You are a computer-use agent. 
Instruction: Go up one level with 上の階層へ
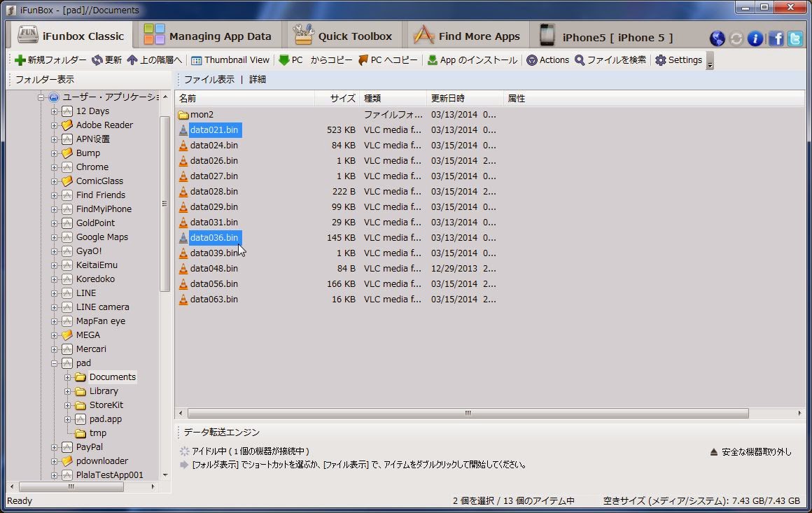click(x=154, y=60)
